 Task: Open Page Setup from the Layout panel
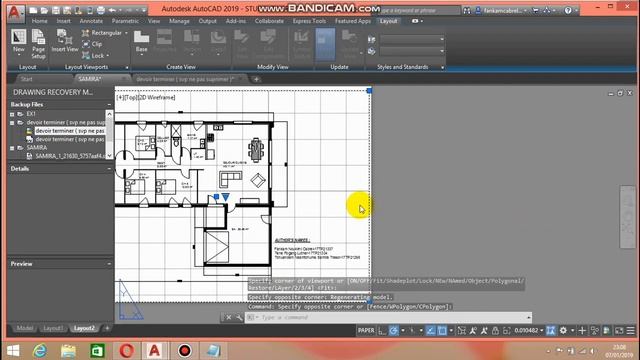tap(38, 44)
